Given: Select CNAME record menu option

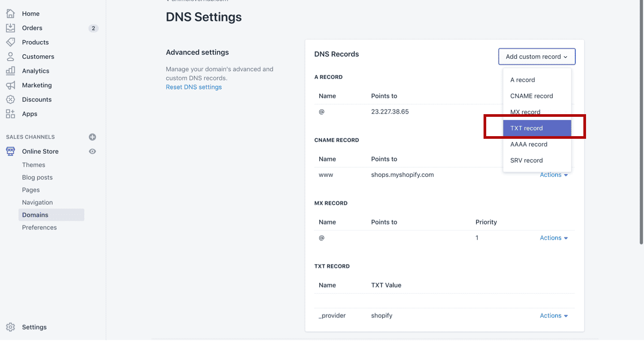Looking at the screenshot, I should tap(531, 96).
